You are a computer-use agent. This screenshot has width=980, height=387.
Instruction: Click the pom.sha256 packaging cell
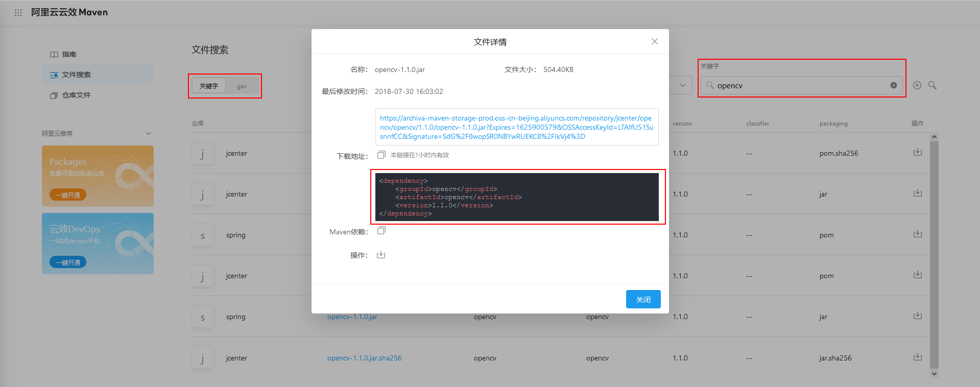point(839,153)
